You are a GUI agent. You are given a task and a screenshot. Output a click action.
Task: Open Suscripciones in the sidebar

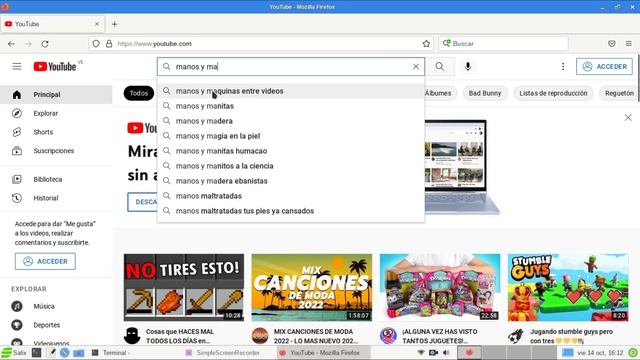[x=56, y=151]
